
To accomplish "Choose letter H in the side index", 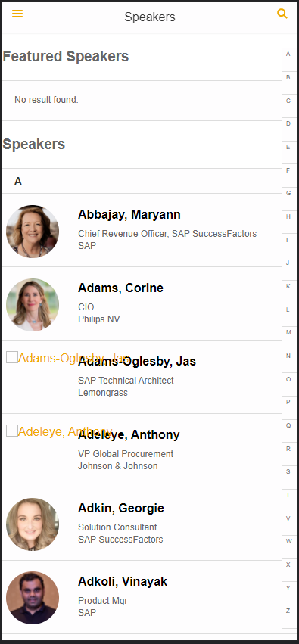I will 288,216.
